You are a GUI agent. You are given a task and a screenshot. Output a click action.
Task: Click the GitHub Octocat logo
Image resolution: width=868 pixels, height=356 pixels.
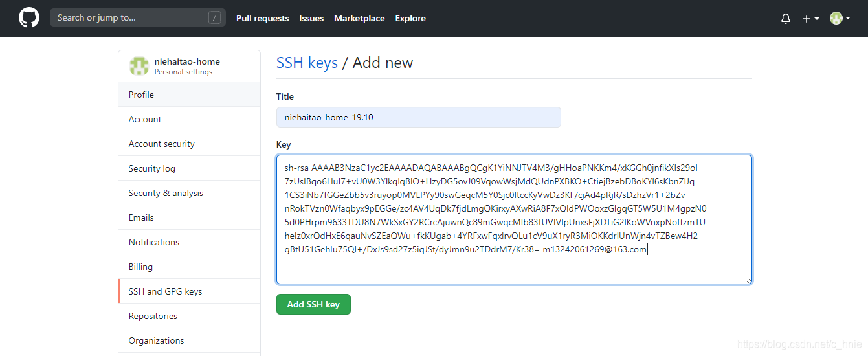[29, 18]
